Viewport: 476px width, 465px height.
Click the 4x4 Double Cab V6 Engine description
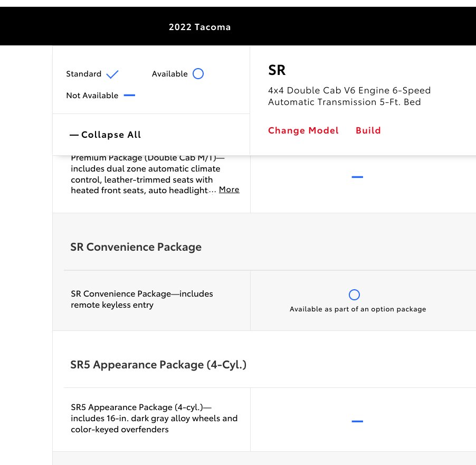[349, 96]
